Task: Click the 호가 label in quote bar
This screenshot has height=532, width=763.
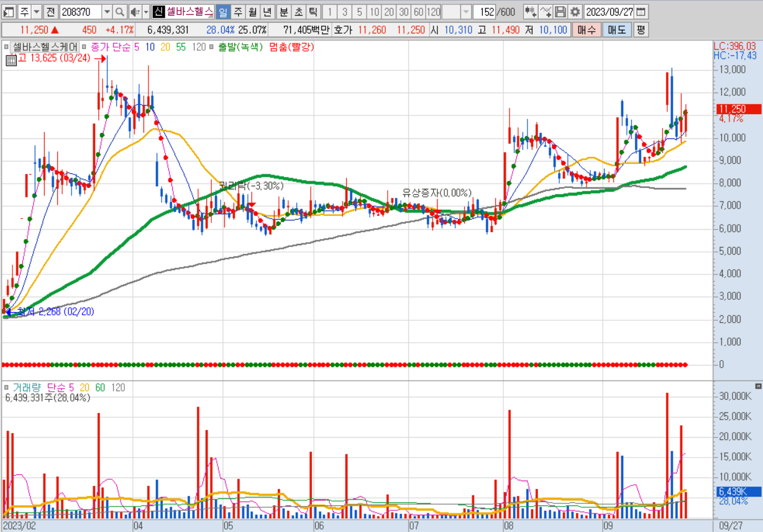Action: tap(342, 30)
